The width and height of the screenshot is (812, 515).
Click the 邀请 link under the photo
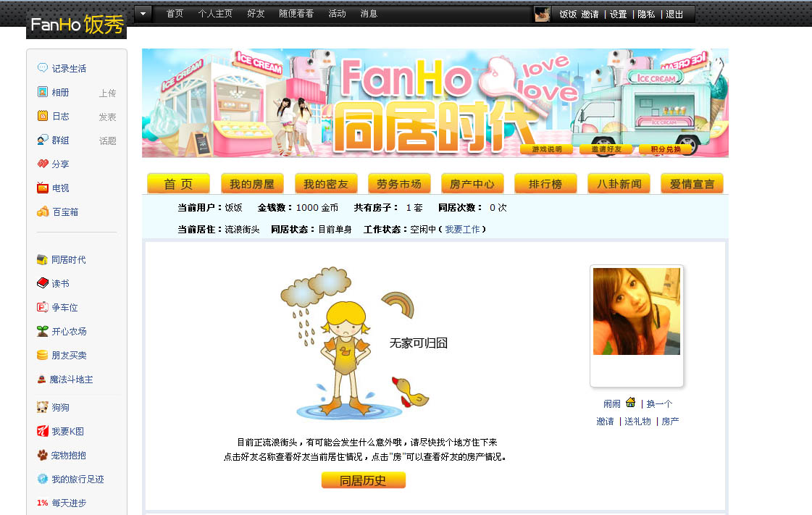605,422
